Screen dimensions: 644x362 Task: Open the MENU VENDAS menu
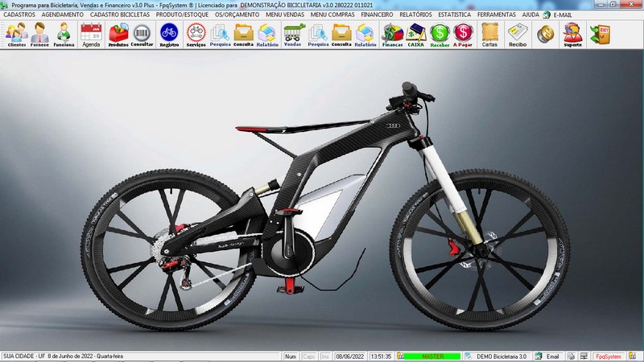285,14
